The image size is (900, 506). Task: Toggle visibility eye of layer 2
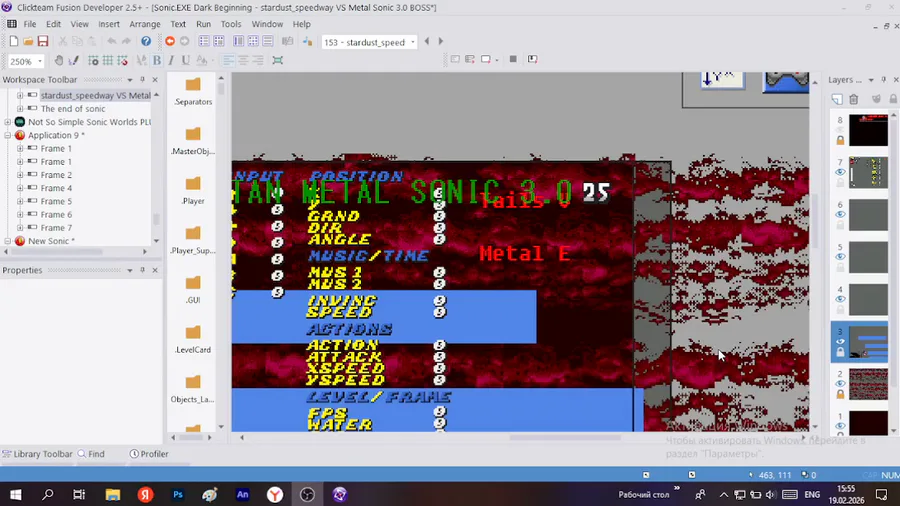[x=840, y=384]
